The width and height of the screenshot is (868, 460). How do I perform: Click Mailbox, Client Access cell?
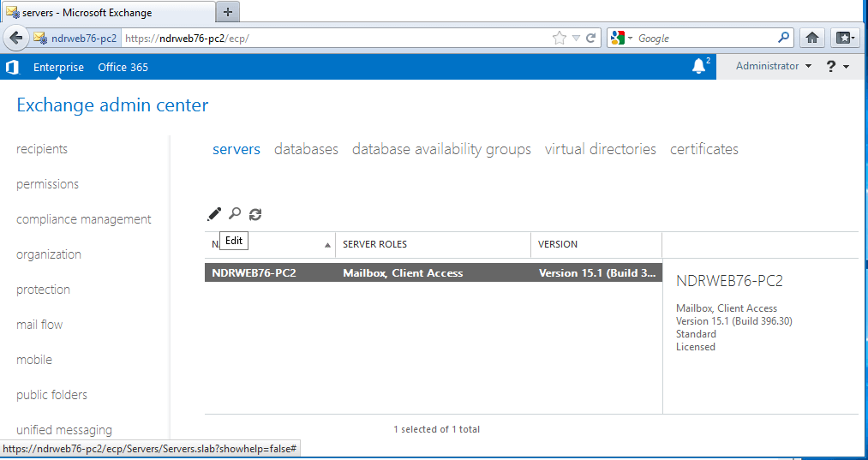[x=403, y=273]
